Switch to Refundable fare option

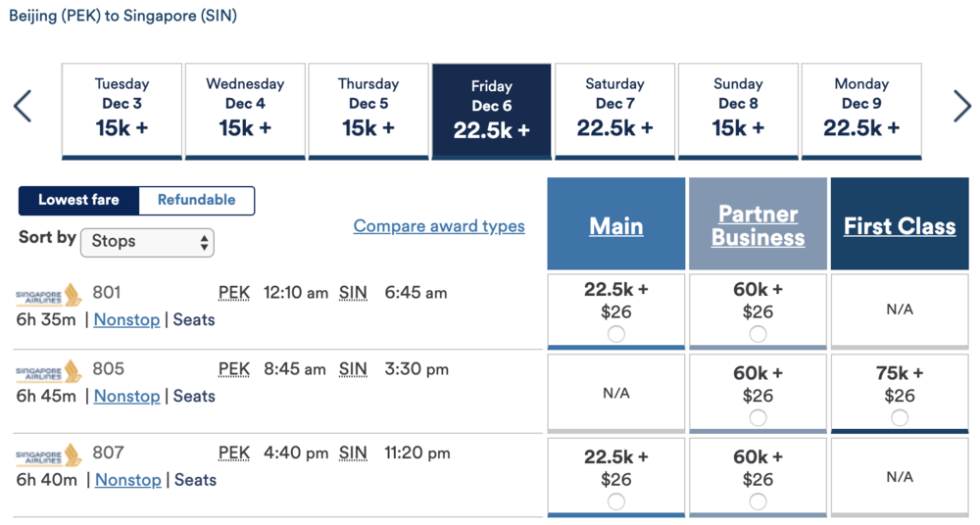click(196, 200)
